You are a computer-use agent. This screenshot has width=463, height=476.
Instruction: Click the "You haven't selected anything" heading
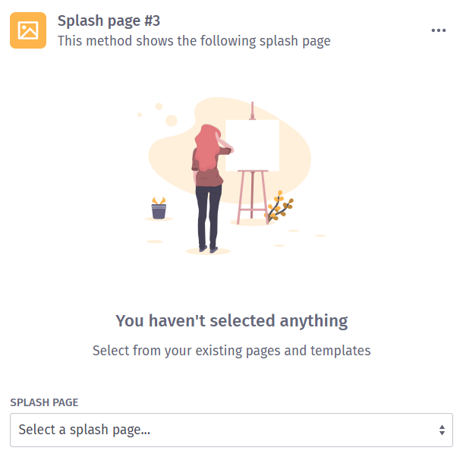point(231,320)
